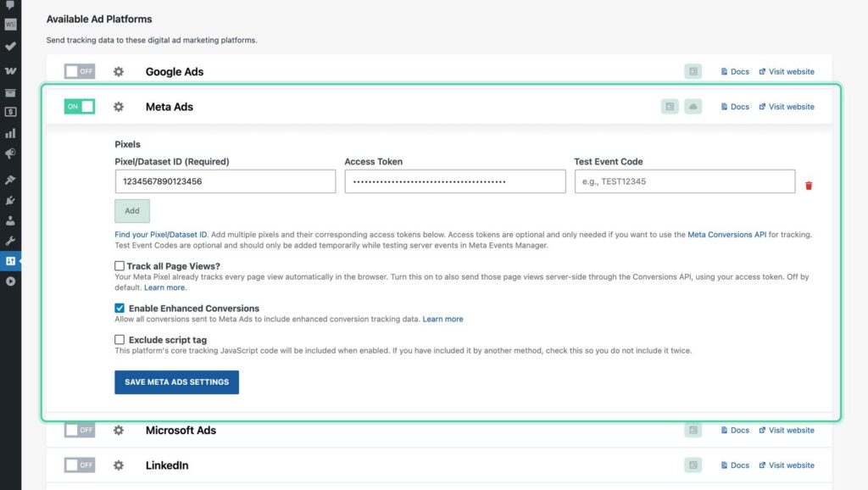Open the active Settings sliders icon in sidebar
The width and height of the screenshot is (868, 490).
[10, 261]
